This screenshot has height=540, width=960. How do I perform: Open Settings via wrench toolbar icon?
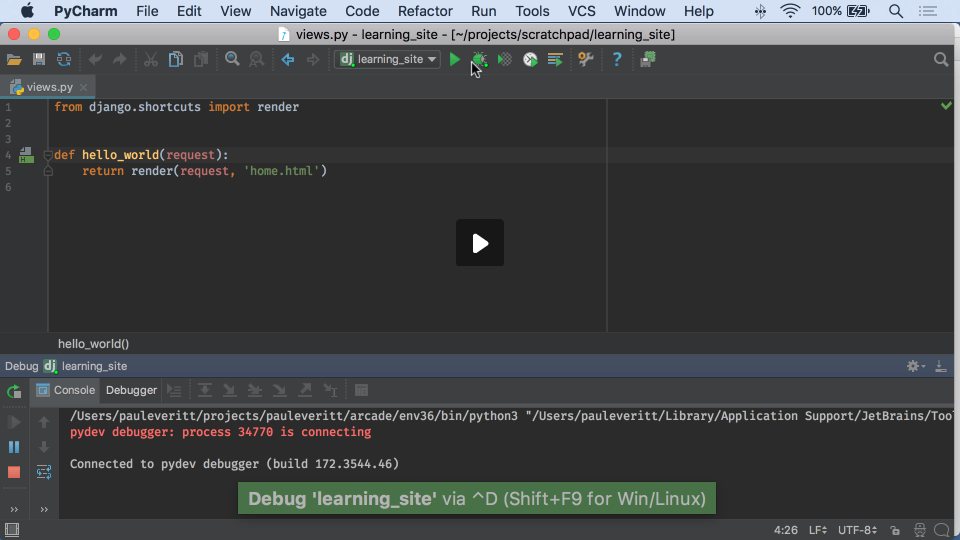pos(586,59)
